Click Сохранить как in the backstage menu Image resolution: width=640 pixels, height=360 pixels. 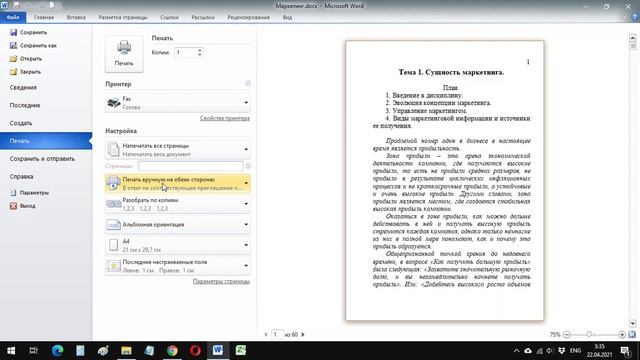pyautogui.click(x=33, y=45)
